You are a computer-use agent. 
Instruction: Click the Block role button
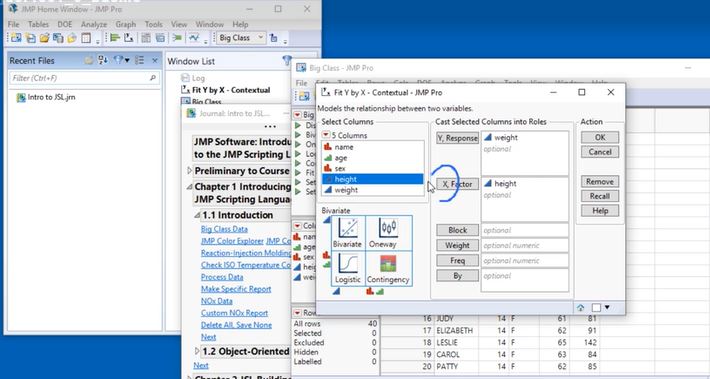457,230
